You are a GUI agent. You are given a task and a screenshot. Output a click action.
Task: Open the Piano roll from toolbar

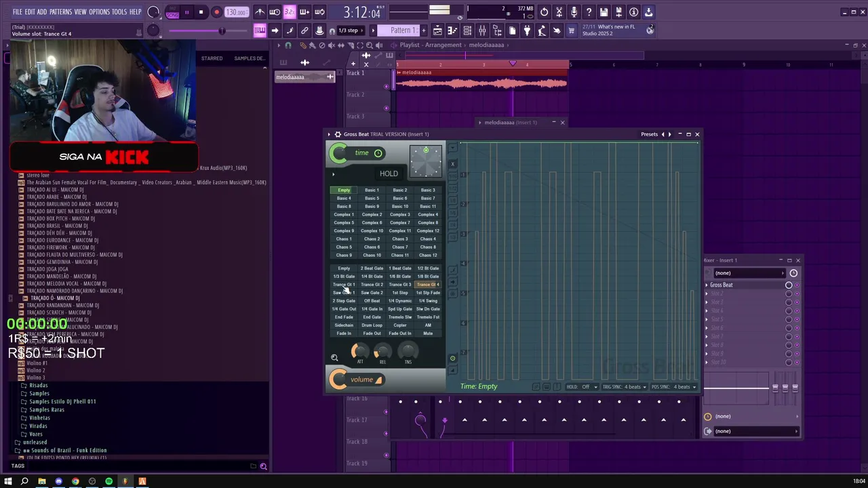(x=452, y=30)
